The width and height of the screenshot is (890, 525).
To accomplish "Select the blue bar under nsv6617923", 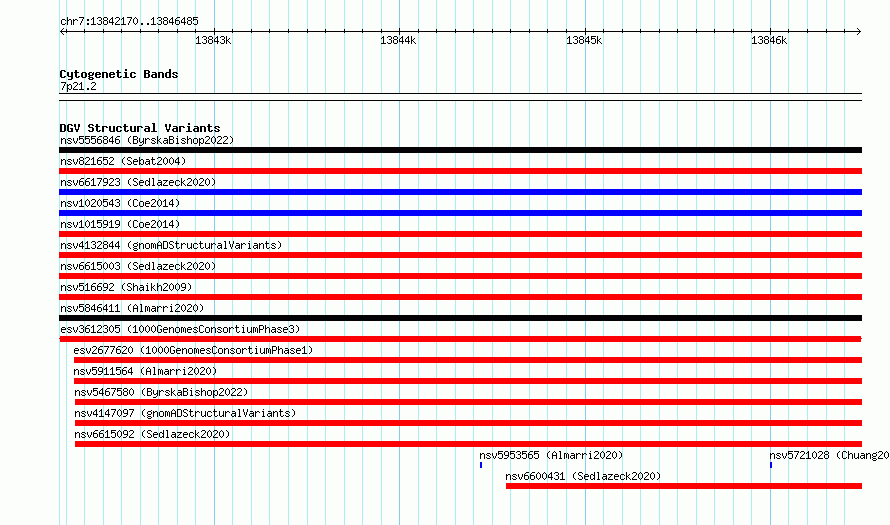I will [460, 192].
